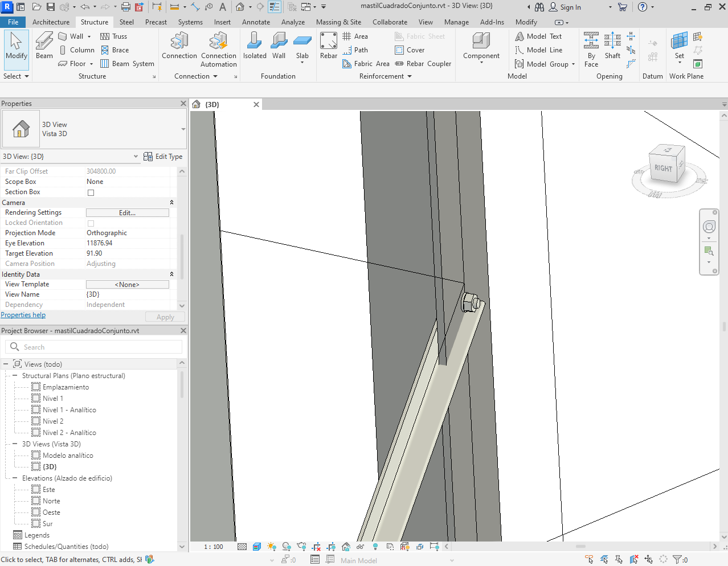Click the Component tool

481,47
